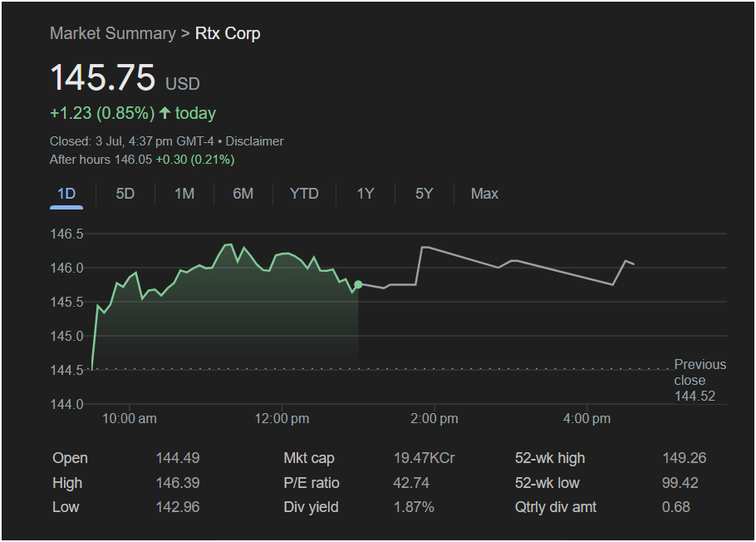Click the green up arrow beside today
This screenshot has height=542, width=756.
[x=164, y=113]
